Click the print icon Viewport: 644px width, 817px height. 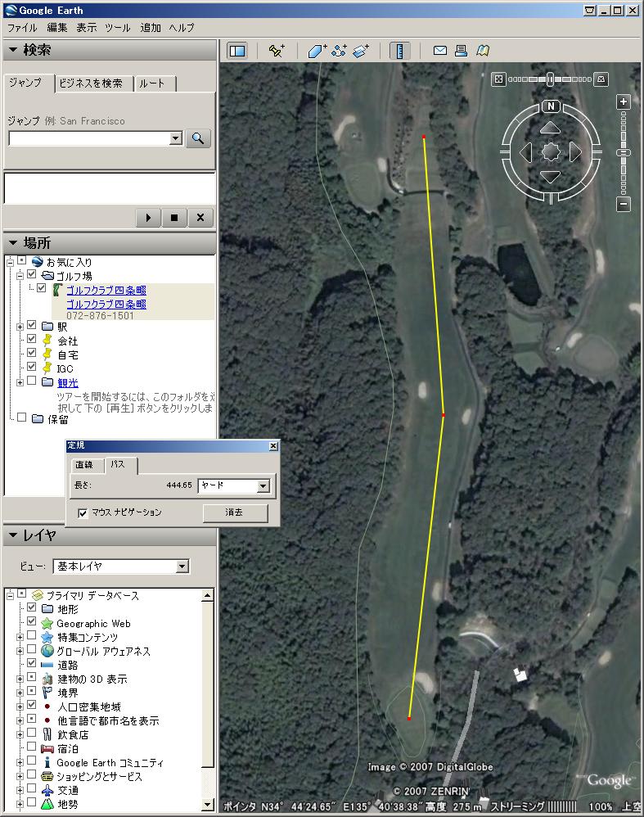click(x=462, y=51)
